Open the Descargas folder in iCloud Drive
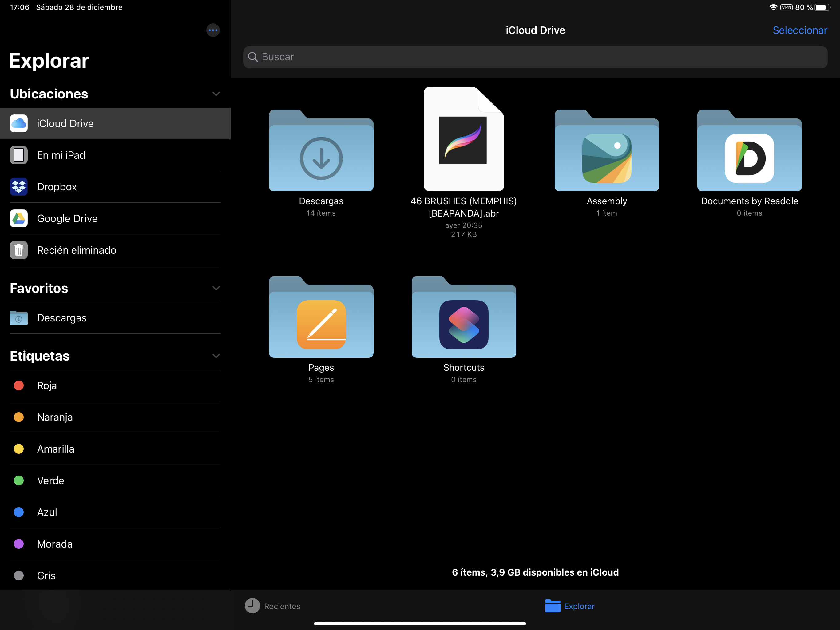 point(321,150)
